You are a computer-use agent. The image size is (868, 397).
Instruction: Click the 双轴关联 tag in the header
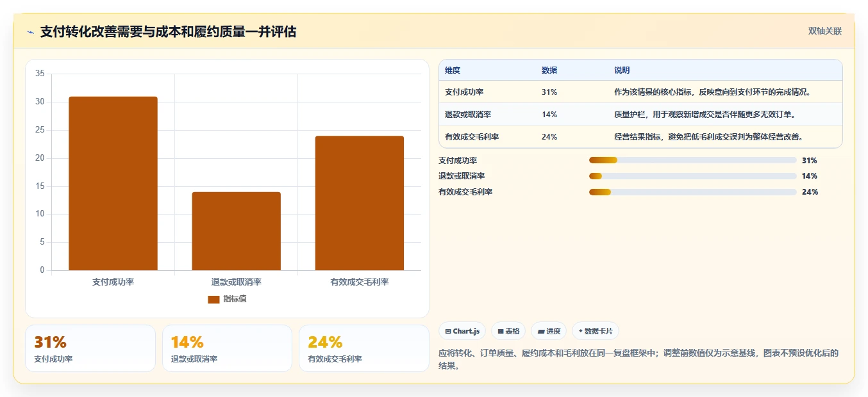(824, 31)
